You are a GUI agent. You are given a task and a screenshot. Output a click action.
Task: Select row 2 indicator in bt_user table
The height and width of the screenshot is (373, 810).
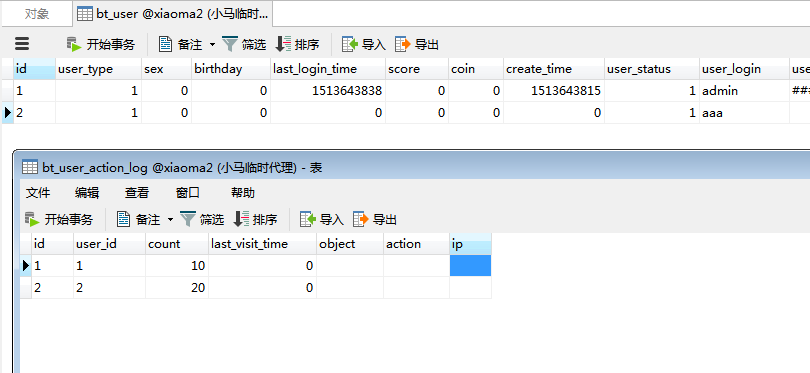point(7,113)
